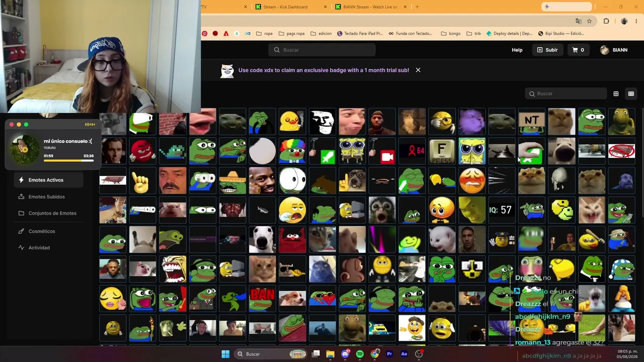This screenshot has width=644, height=362.
Task: Open Premiere Pro from the taskbar
Action: (389, 354)
